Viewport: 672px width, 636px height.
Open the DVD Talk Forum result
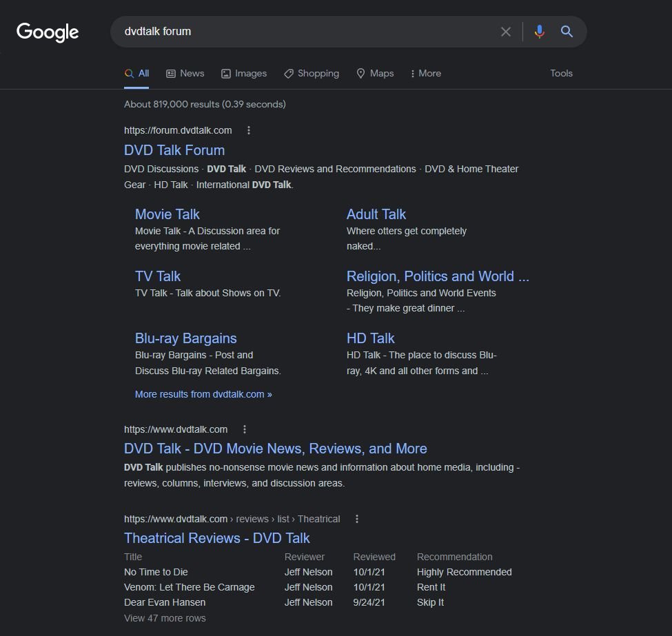[x=174, y=150]
